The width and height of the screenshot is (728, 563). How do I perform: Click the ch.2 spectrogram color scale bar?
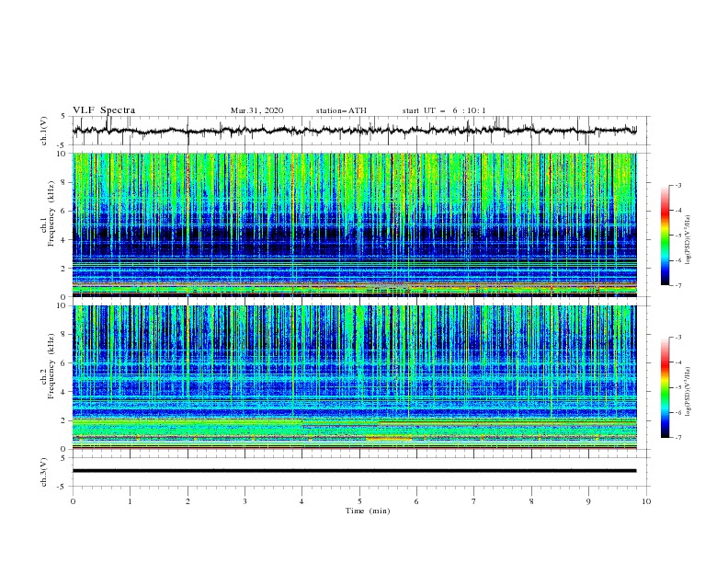[x=665, y=387]
